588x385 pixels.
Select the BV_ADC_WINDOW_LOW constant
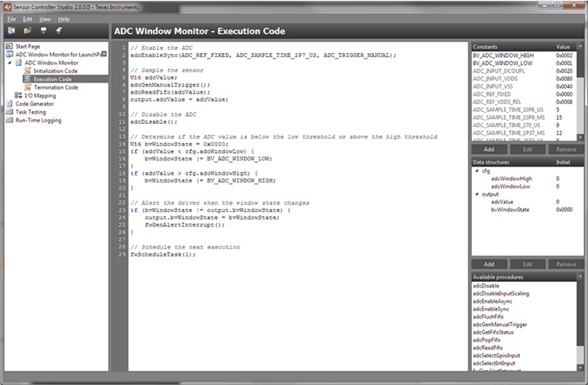[524, 64]
